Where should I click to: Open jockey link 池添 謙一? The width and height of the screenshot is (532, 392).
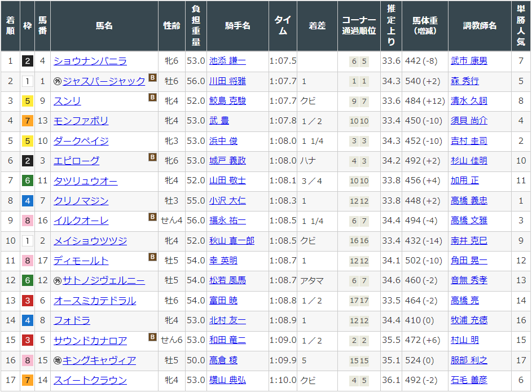[x=228, y=61]
